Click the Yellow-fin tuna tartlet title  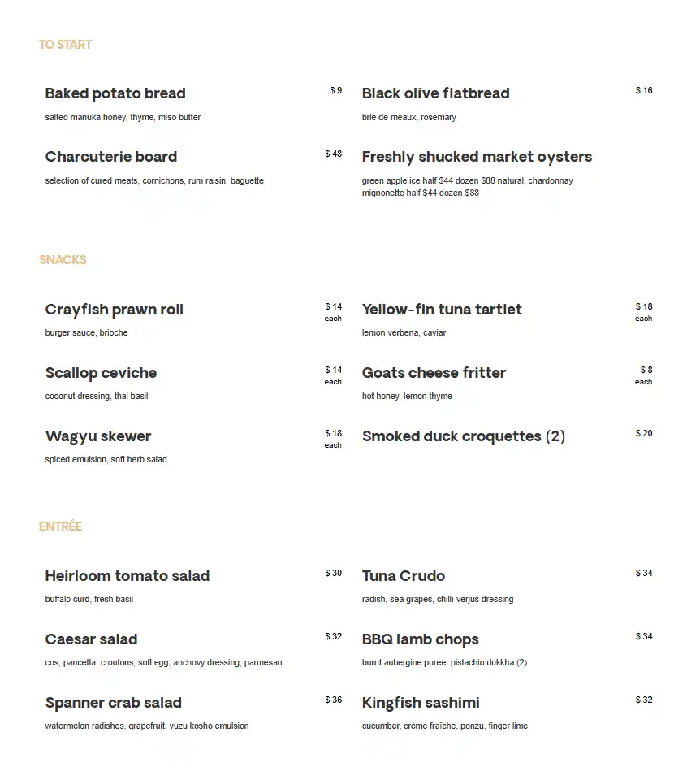(442, 310)
